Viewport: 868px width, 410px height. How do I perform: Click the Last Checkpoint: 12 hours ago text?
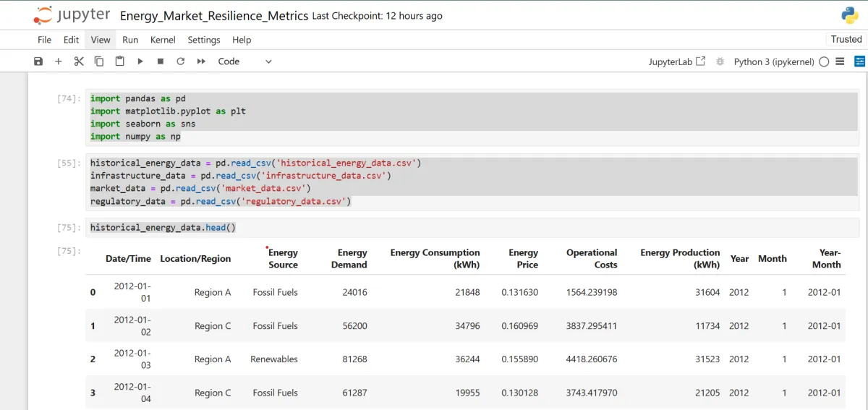[377, 16]
